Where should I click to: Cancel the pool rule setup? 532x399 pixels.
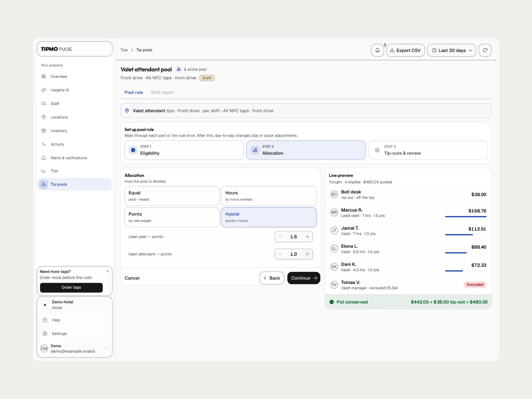[132, 278]
